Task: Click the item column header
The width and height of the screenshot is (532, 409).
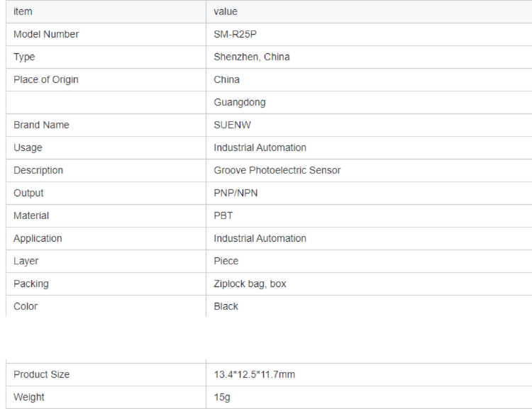Action: (x=23, y=11)
